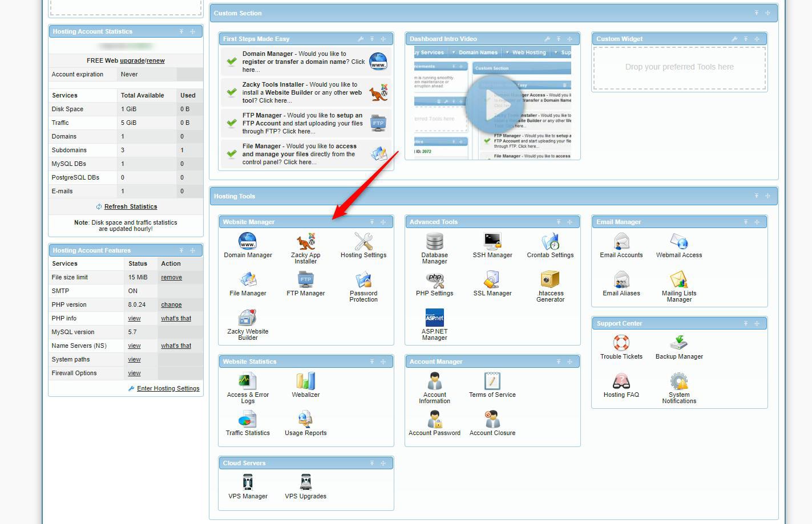Image resolution: width=812 pixels, height=524 pixels.
Task: Open the SSH Manager
Action: (x=492, y=245)
